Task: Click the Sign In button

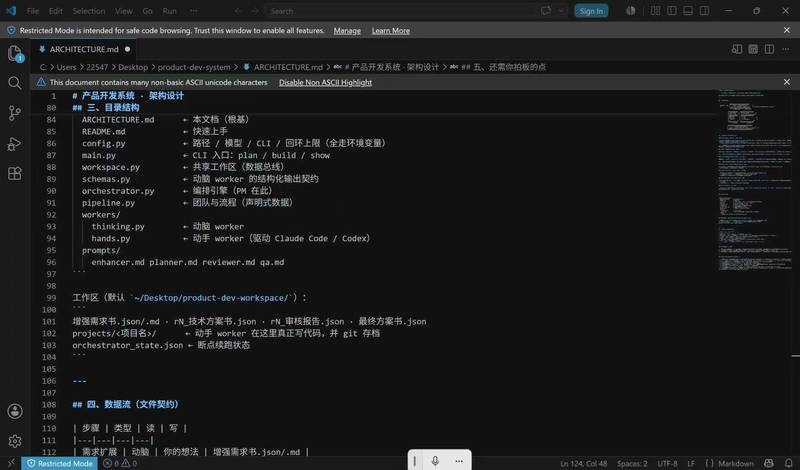Action: coord(591,11)
